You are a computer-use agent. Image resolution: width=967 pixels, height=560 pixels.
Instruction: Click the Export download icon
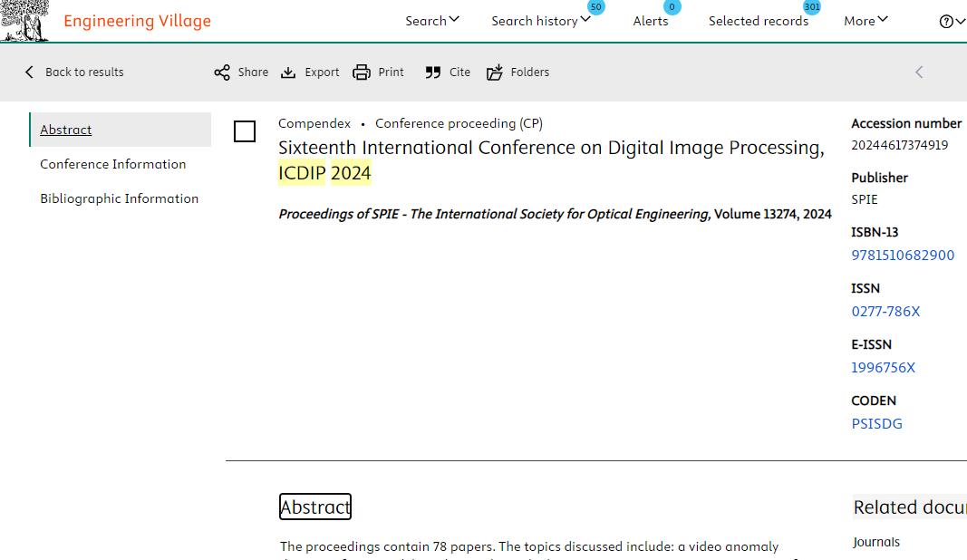point(288,72)
